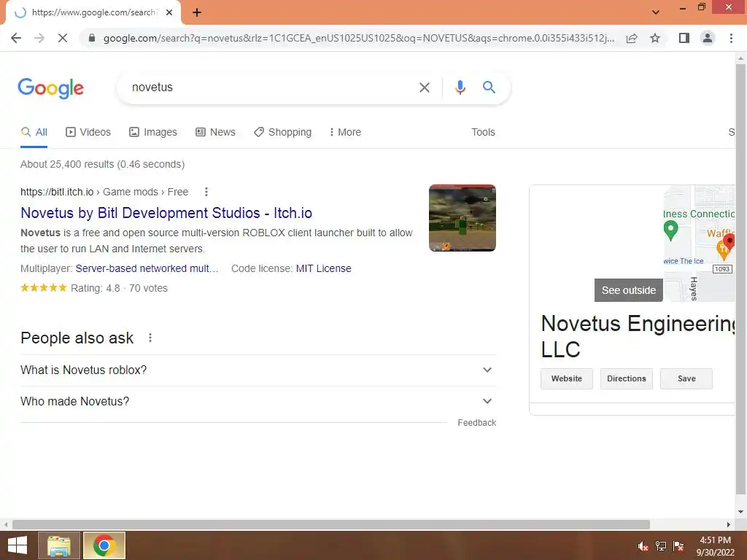This screenshot has height=560, width=747.
Task: Open the Windows Start menu
Action: point(18,545)
